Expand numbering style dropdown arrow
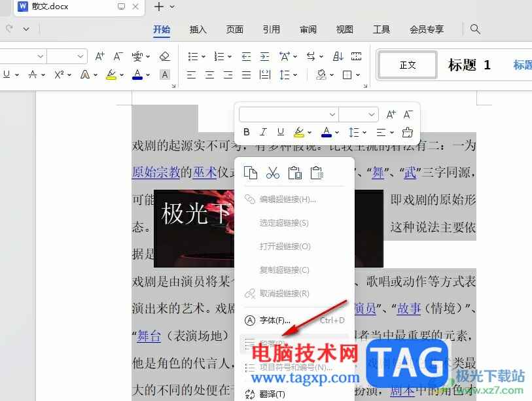Image resolution: width=532 pixels, height=401 pixels. (230, 57)
